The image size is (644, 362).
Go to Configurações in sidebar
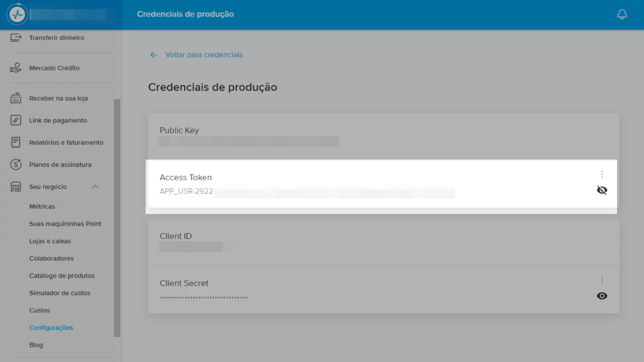pos(51,327)
